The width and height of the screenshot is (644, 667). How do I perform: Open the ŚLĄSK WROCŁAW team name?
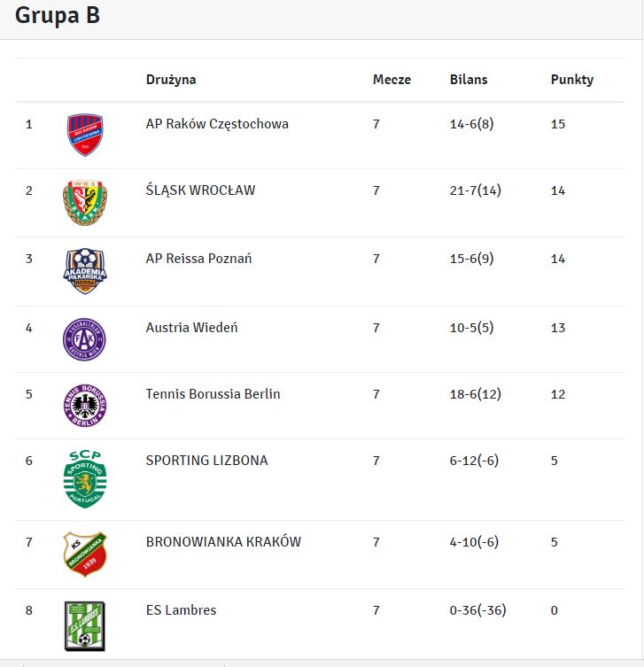[x=200, y=190]
